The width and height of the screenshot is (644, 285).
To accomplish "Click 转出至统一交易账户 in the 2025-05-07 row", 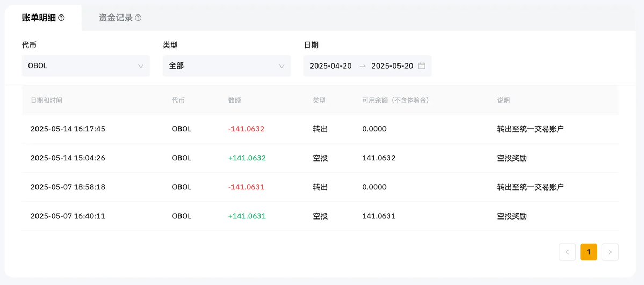I will pos(530,187).
